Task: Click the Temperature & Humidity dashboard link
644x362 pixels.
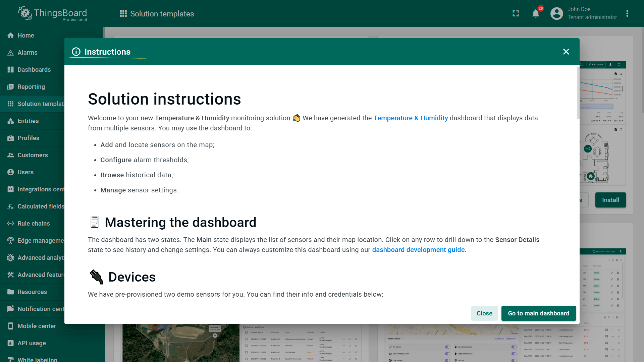Action: [411, 118]
